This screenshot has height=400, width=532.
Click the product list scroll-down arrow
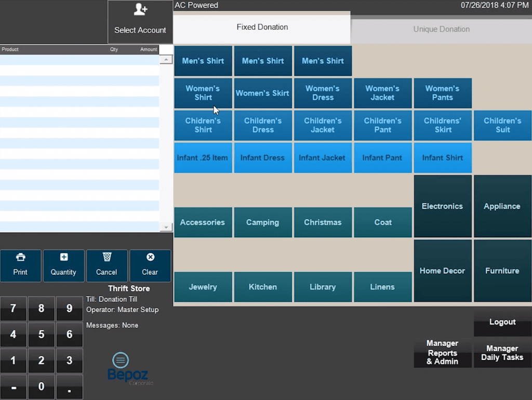point(166,227)
